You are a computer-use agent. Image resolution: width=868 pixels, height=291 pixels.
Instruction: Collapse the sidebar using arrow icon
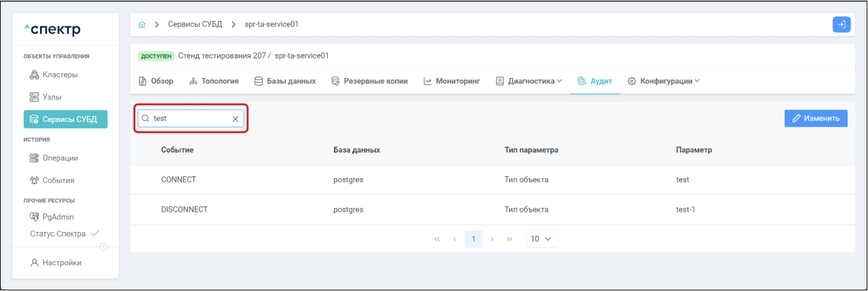103,246
